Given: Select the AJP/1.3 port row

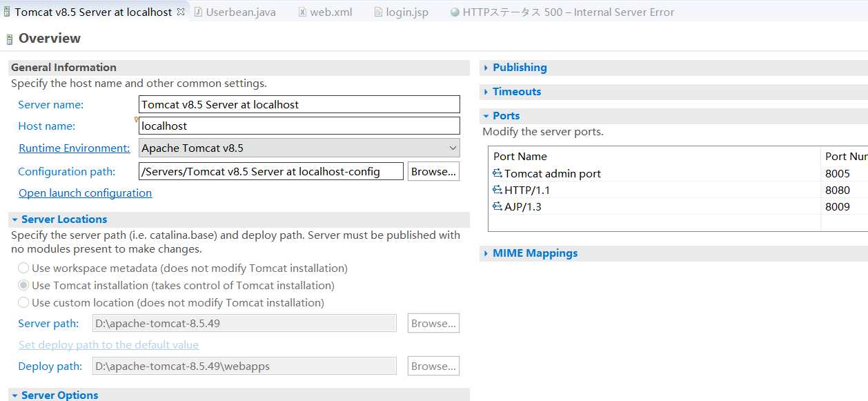Looking at the screenshot, I should 678,206.
